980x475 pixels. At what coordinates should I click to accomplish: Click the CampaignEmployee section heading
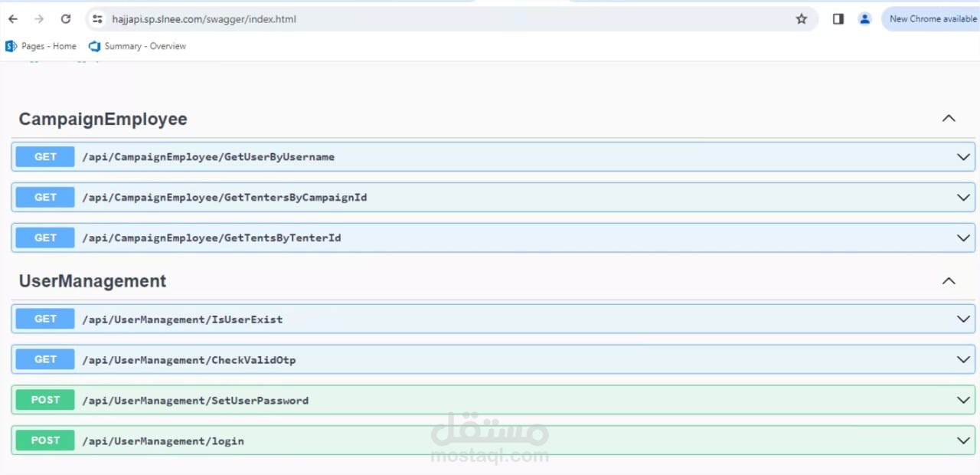[103, 119]
